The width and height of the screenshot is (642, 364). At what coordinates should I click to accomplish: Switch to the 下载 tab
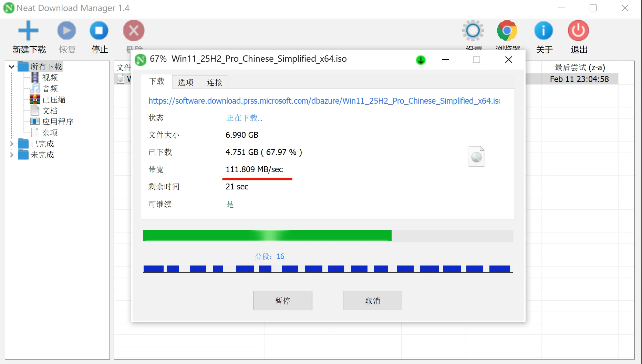coord(157,82)
